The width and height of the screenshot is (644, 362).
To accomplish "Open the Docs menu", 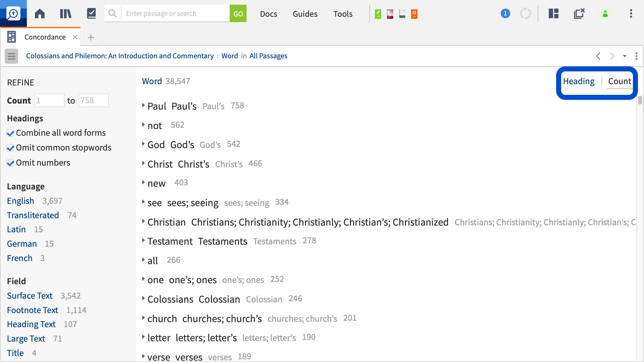I will click(268, 14).
